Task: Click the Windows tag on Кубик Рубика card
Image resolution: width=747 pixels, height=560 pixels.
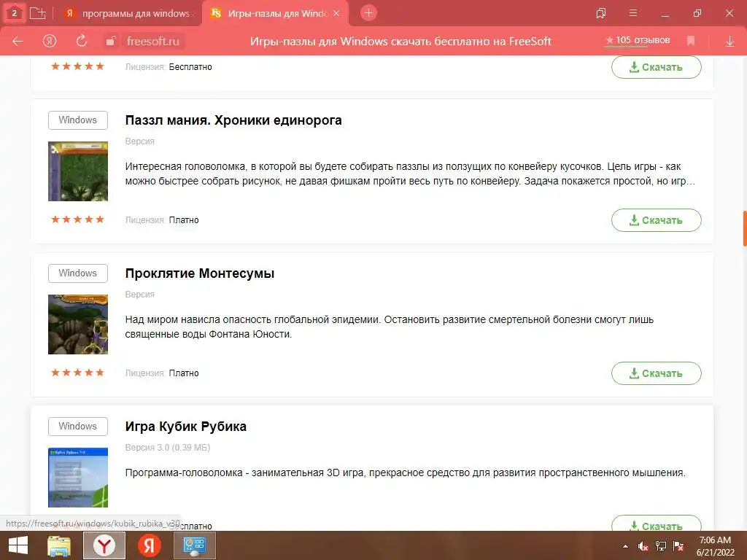Action: (x=77, y=426)
